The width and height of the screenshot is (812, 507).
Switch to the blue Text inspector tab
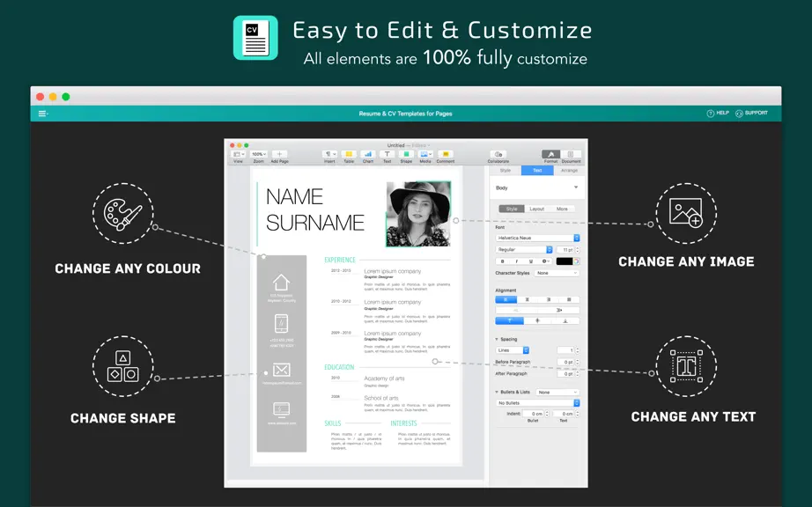click(537, 170)
